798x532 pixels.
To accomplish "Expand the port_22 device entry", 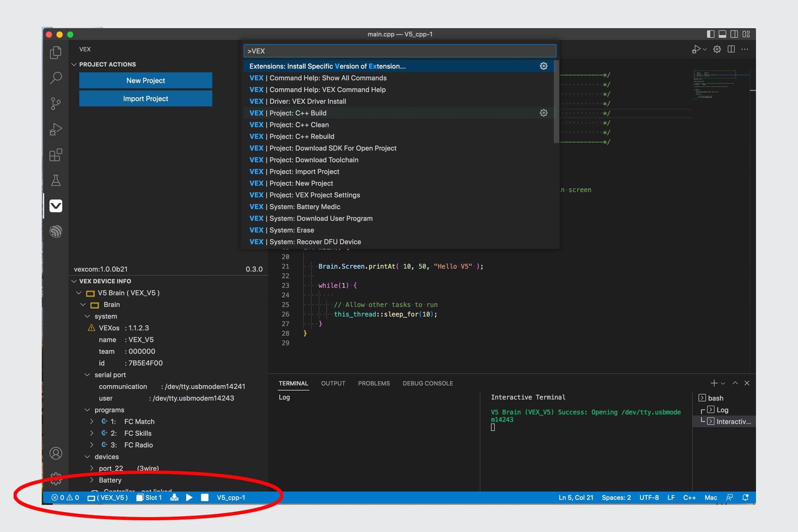I will tap(92, 468).
